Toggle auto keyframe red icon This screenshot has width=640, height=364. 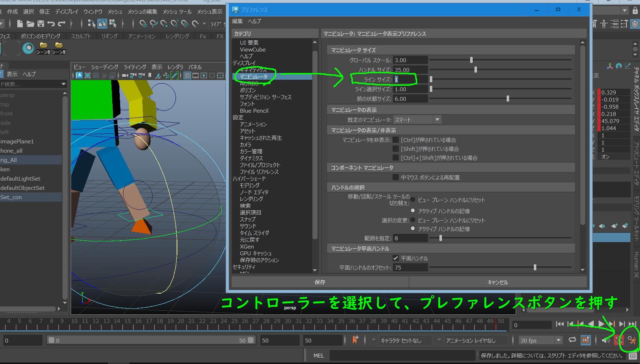[619, 340]
